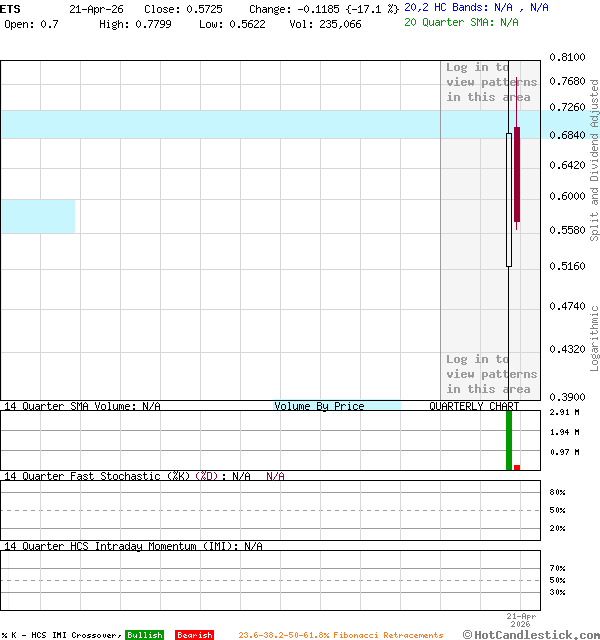Click the white hollow candlestick body
The width and height of the screenshot is (600, 640).
click(509, 200)
